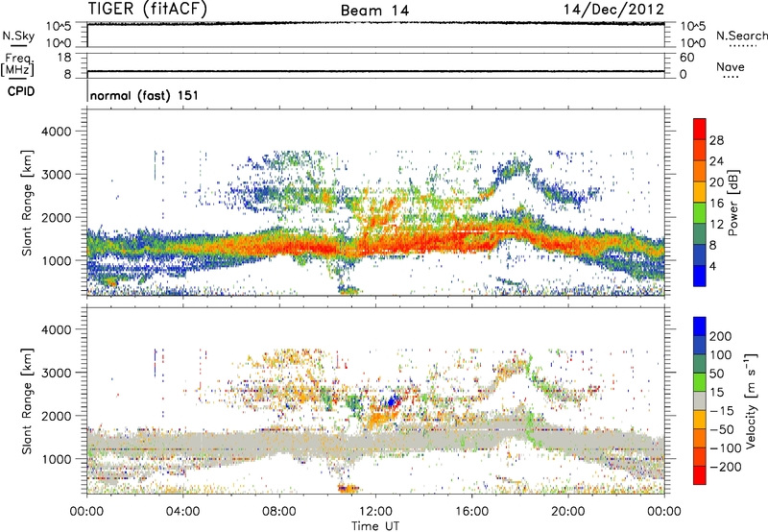768x532 pixels.
Task: Click the 28 dB power colorbar label
Action: [x=716, y=140]
